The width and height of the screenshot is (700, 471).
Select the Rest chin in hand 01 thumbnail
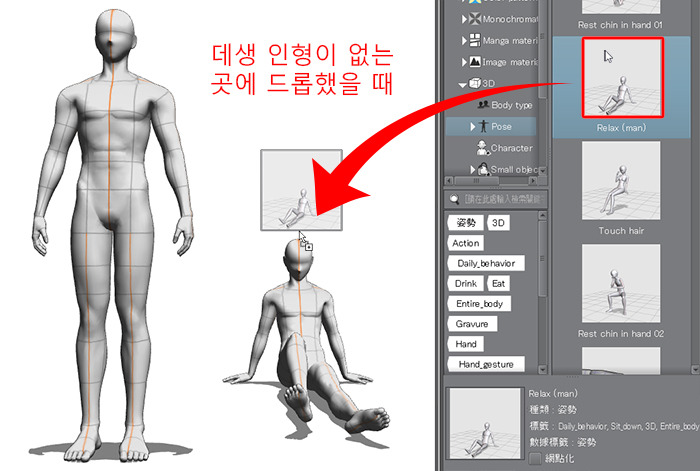pyautogui.click(x=621, y=7)
